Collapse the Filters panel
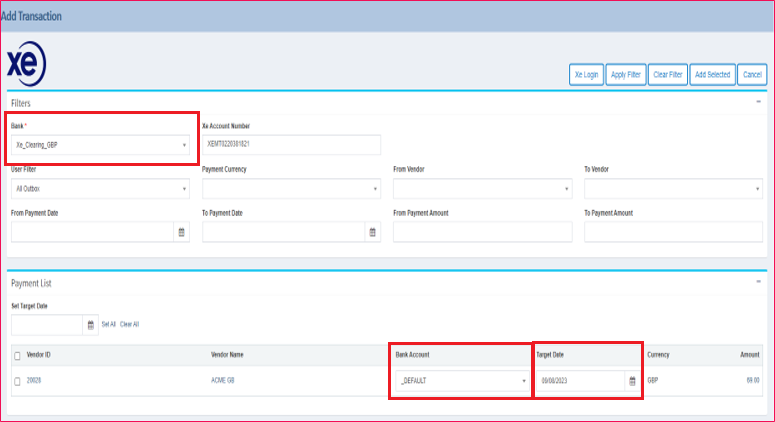 [758, 102]
